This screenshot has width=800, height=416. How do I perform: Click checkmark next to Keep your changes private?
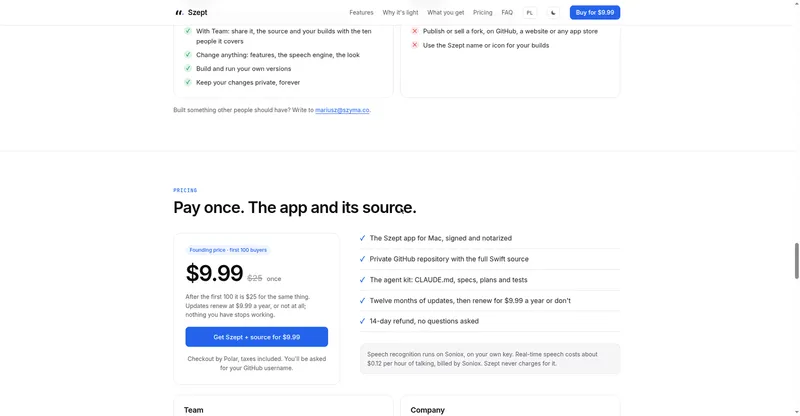(x=188, y=82)
